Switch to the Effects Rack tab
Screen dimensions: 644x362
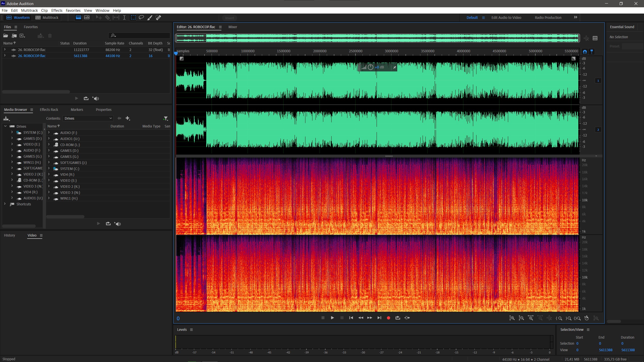pyautogui.click(x=49, y=110)
